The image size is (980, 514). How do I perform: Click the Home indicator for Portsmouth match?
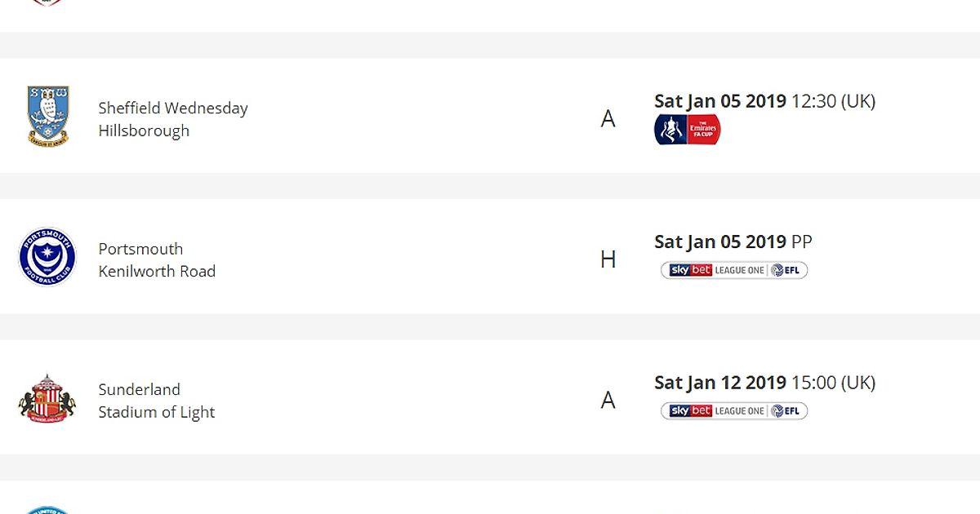608,259
